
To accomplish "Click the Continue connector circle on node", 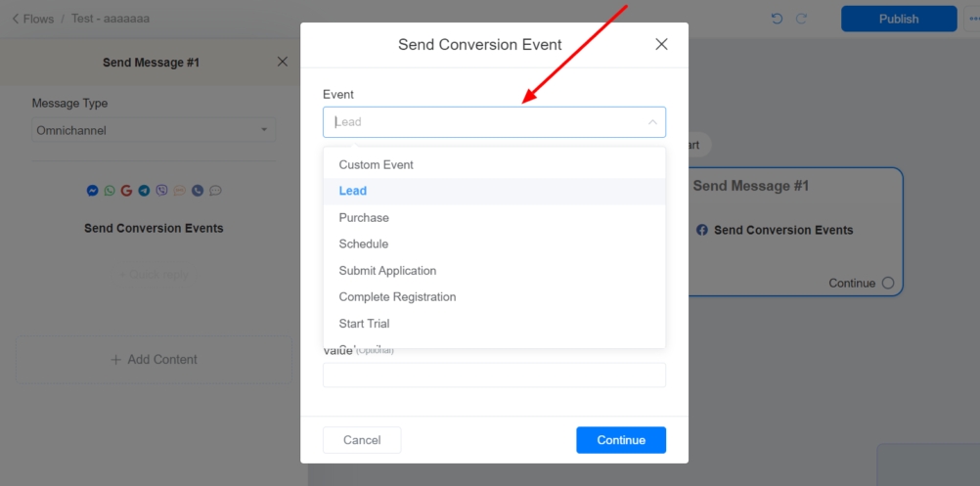I will [888, 284].
